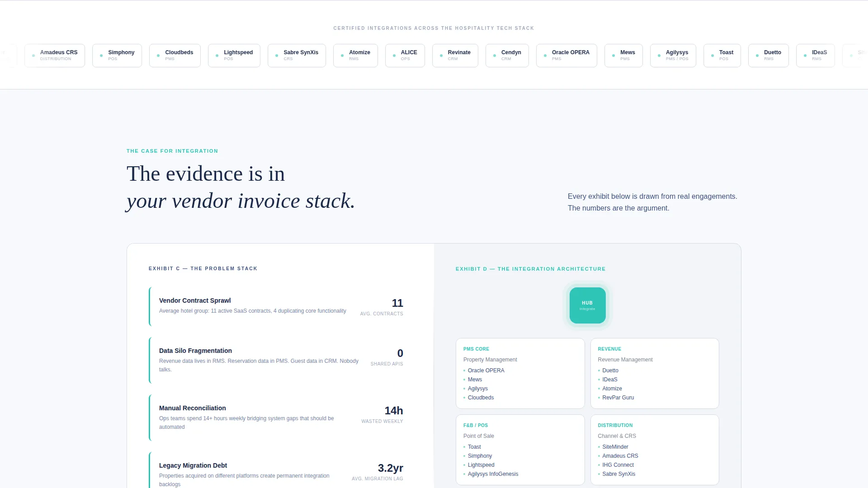The height and width of the screenshot is (488, 868).
Task: Select the Simphony POS chip
Action: click(x=117, y=56)
